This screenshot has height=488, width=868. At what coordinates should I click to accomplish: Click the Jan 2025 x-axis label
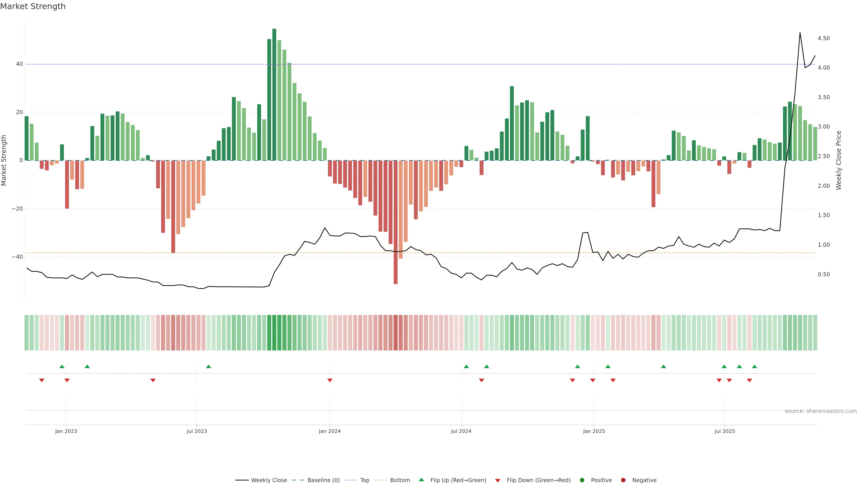coord(594,431)
